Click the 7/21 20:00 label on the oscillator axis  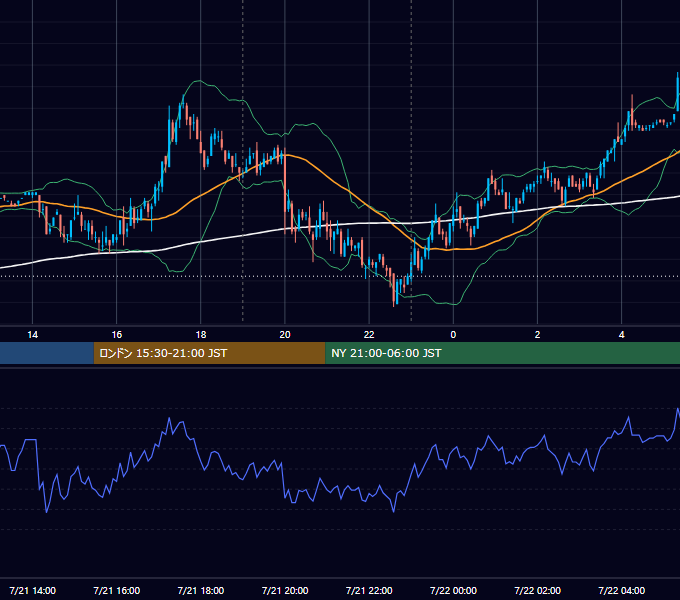click(x=285, y=590)
